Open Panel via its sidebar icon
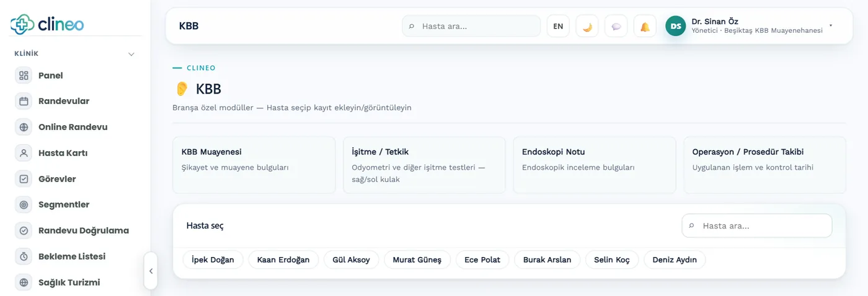 [24, 76]
